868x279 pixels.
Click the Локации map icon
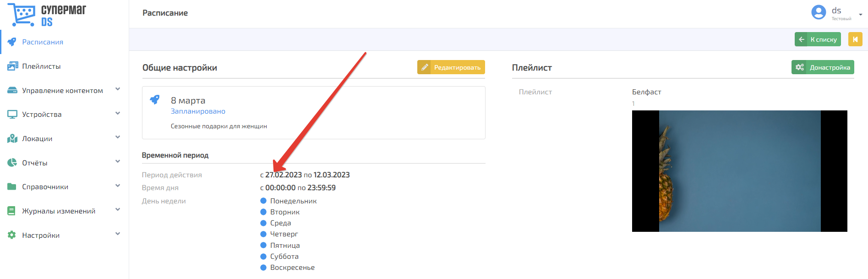click(12, 138)
